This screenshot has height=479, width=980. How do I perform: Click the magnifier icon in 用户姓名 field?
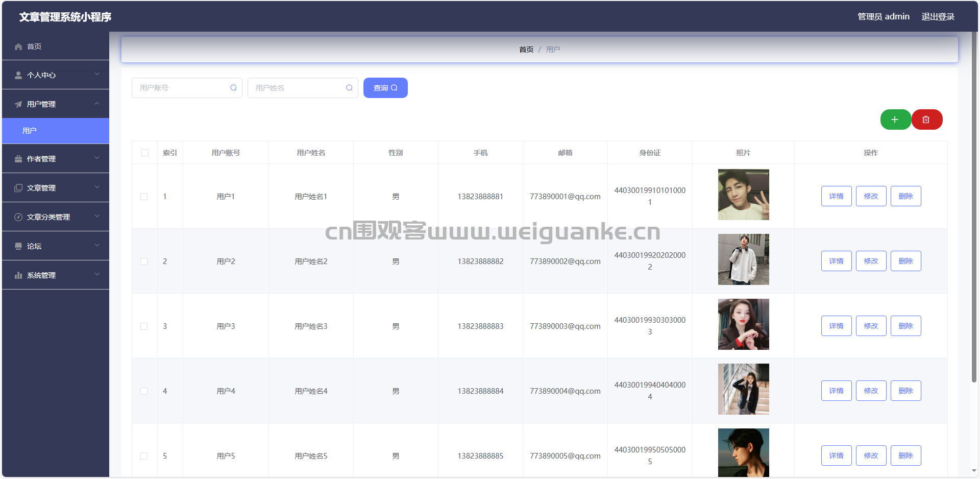pos(349,88)
